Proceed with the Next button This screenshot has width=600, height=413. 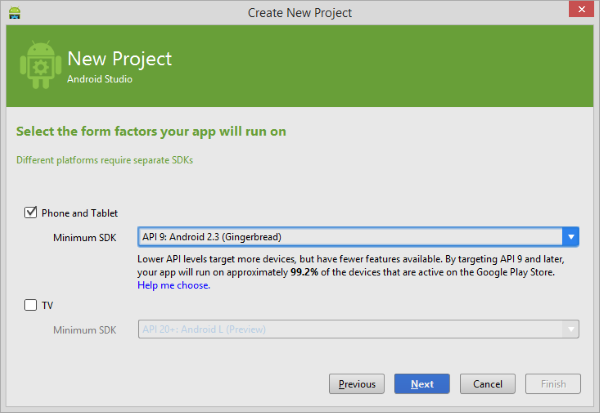pyautogui.click(x=422, y=384)
